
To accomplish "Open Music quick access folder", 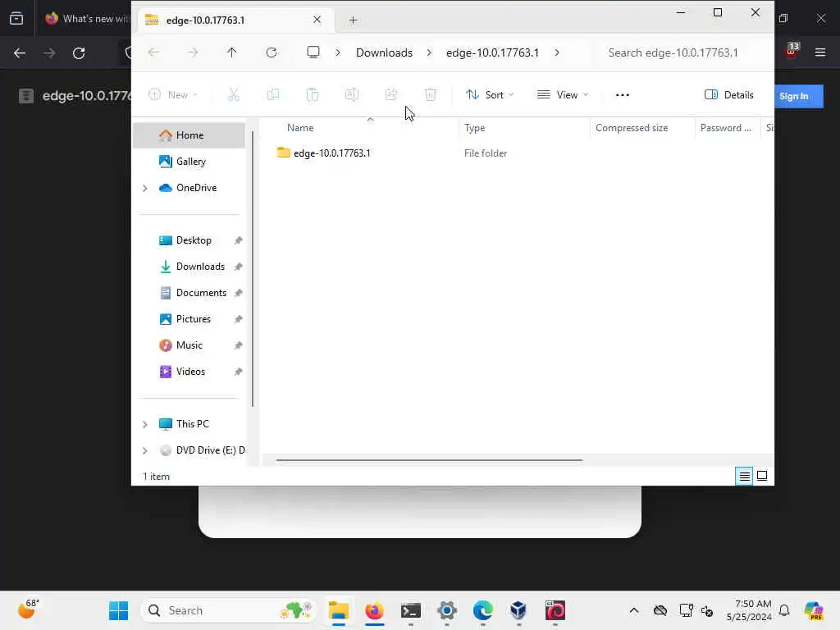I will point(189,345).
